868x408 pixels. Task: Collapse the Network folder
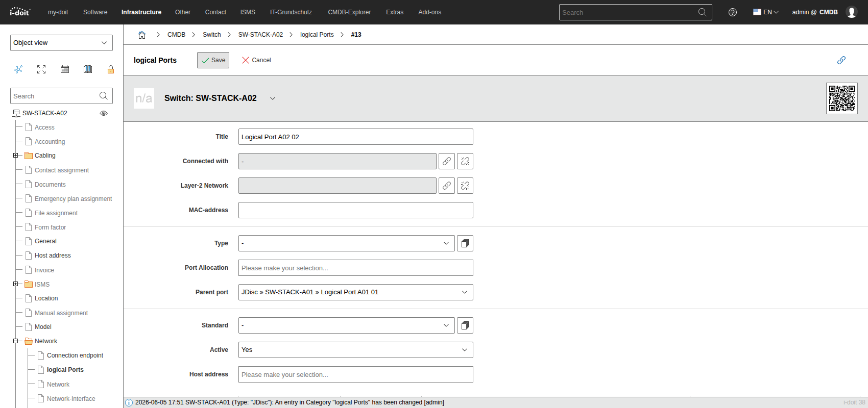15,341
